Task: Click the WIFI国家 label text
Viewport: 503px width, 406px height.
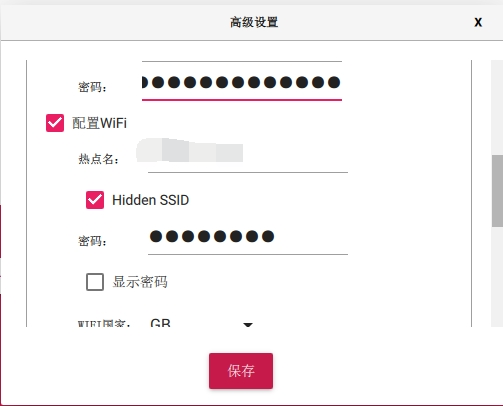Action: pos(104,323)
